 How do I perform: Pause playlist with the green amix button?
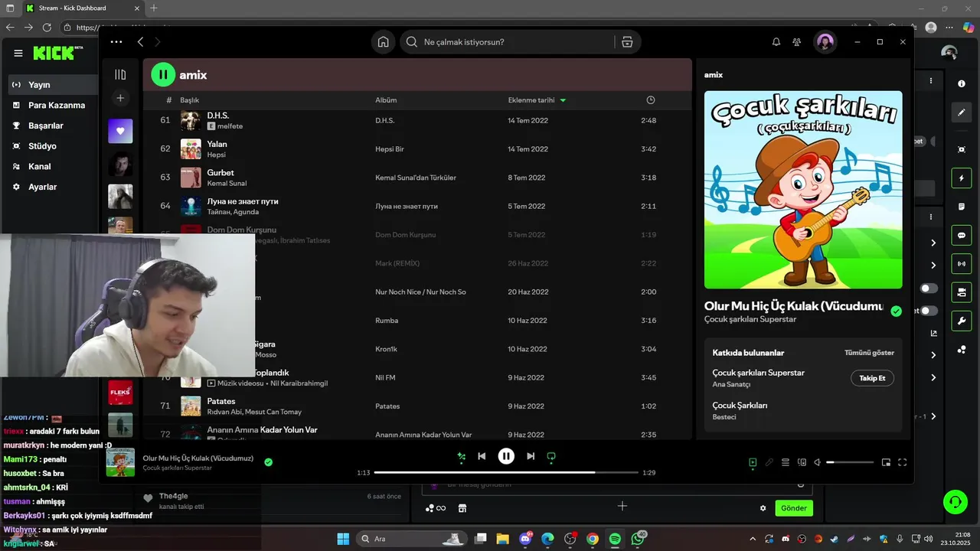pyautogui.click(x=163, y=74)
